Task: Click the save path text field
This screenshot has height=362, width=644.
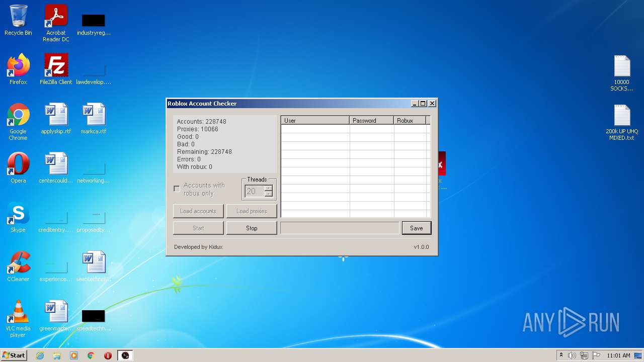Action: 340,228
